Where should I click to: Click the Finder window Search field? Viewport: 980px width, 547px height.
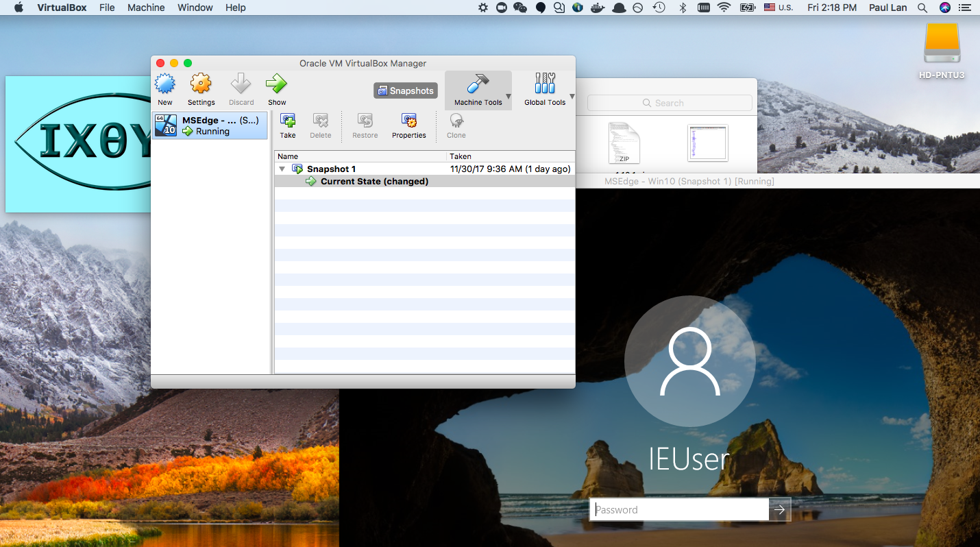[670, 103]
